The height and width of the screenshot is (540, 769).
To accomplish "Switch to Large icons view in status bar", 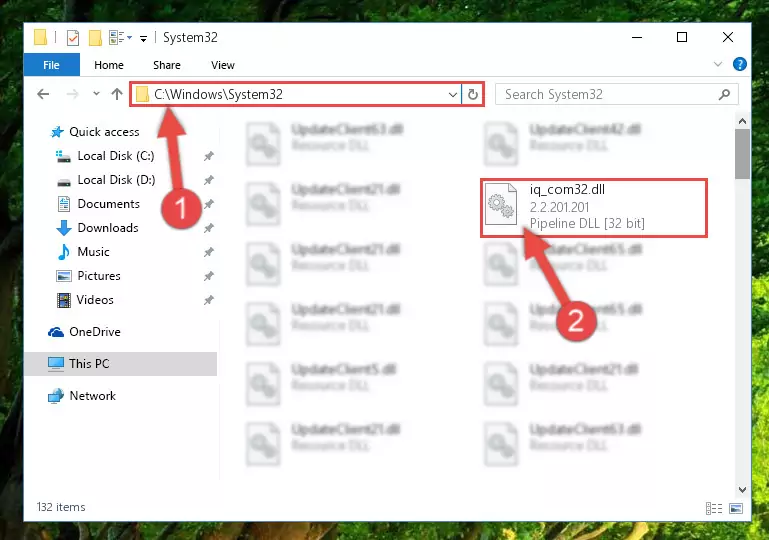I will pyautogui.click(x=736, y=509).
